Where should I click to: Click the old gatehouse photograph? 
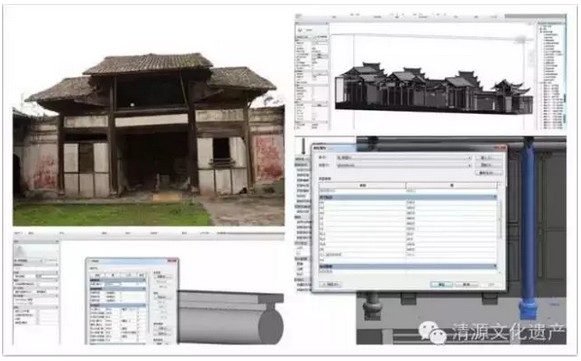tap(149, 139)
